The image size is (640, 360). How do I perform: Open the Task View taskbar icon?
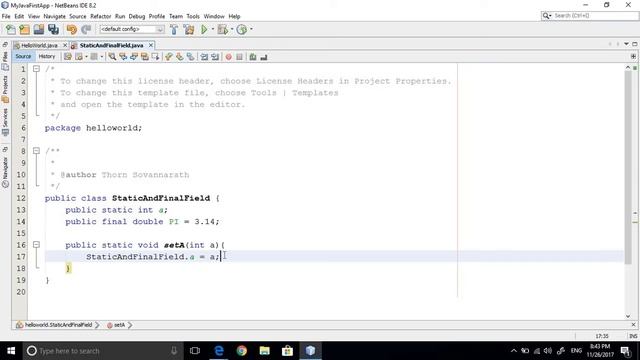(195, 351)
